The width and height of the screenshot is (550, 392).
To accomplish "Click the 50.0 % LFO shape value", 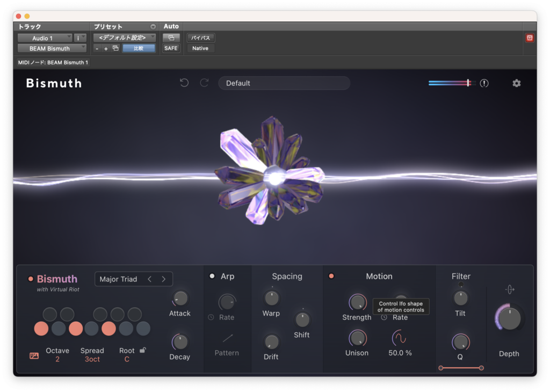I will coord(400,353).
